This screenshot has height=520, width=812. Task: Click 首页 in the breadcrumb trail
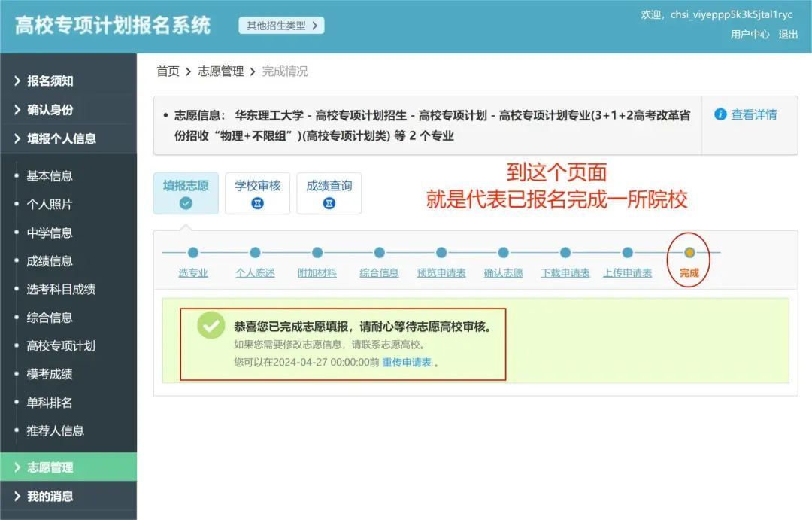(166, 71)
